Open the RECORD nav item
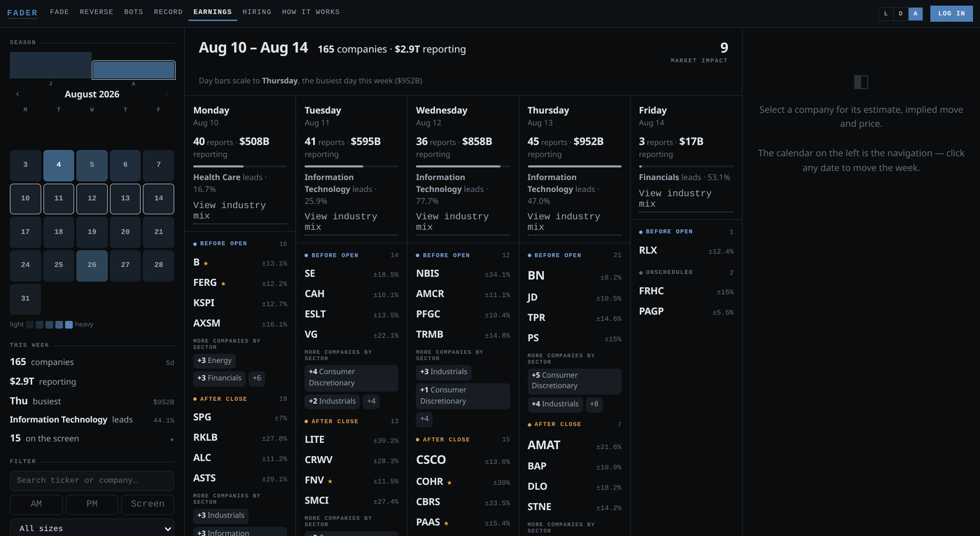The image size is (980, 536). coord(168,12)
